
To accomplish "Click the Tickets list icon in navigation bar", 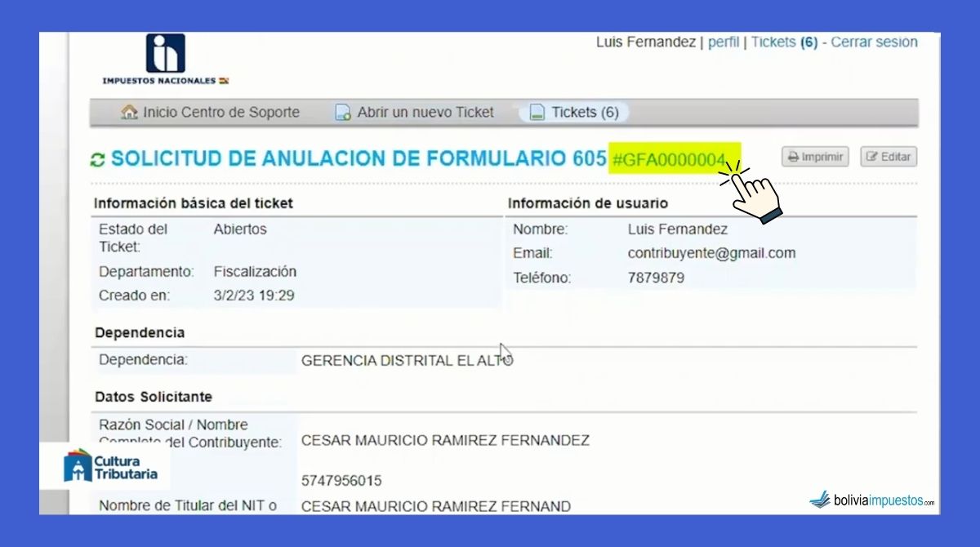I will click(x=537, y=113).
